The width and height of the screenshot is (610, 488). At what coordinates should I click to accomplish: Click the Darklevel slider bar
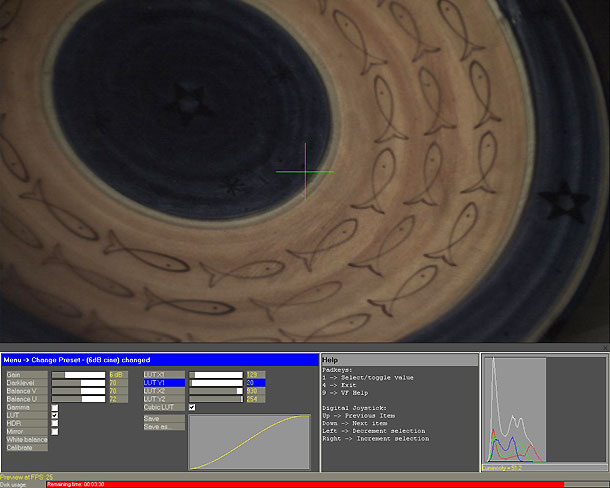click(x=78, y=383)
